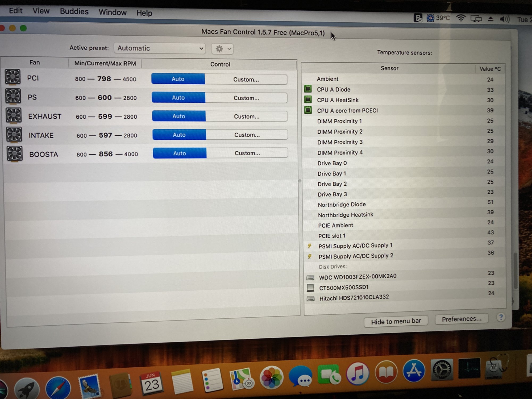Click the EXHAUST fan icon
This screenshot has height=399, width=532.
click(x=14, y=115)
